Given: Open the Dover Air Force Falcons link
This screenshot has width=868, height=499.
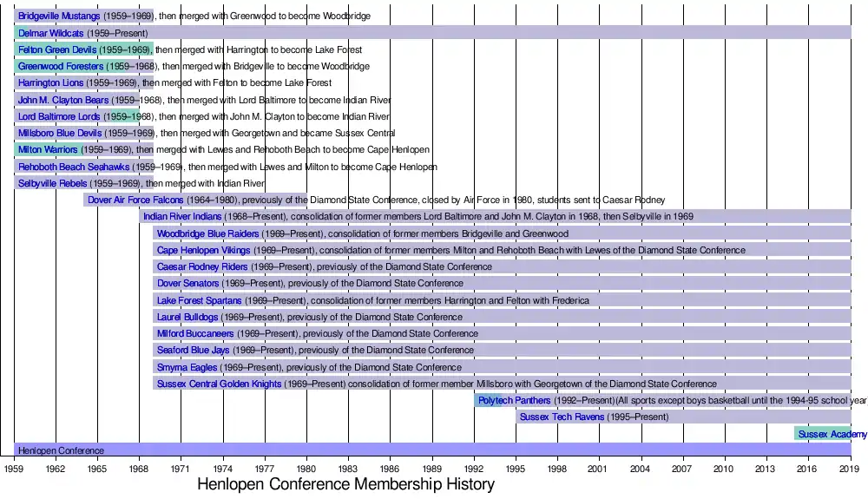Looking at the screenshot, I should click(x=135, y=200).
